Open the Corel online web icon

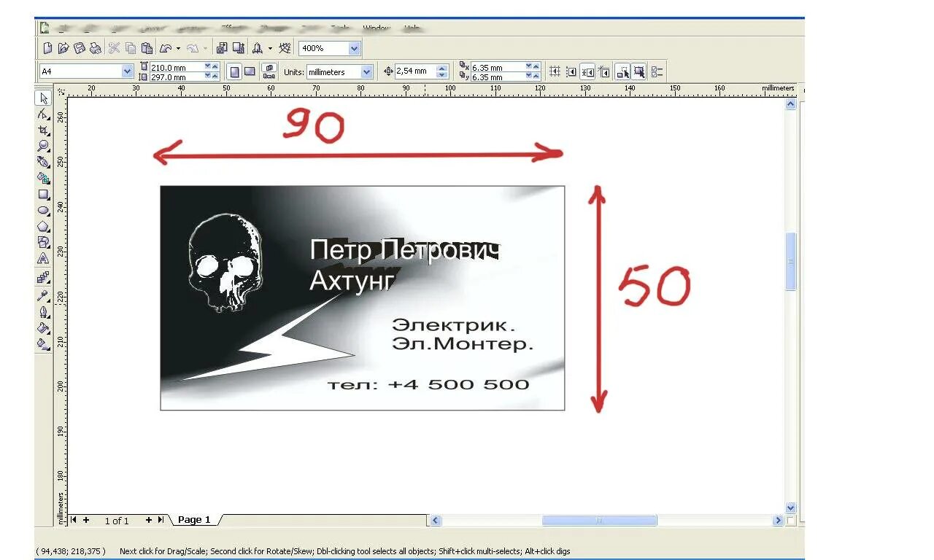[285, 48]
